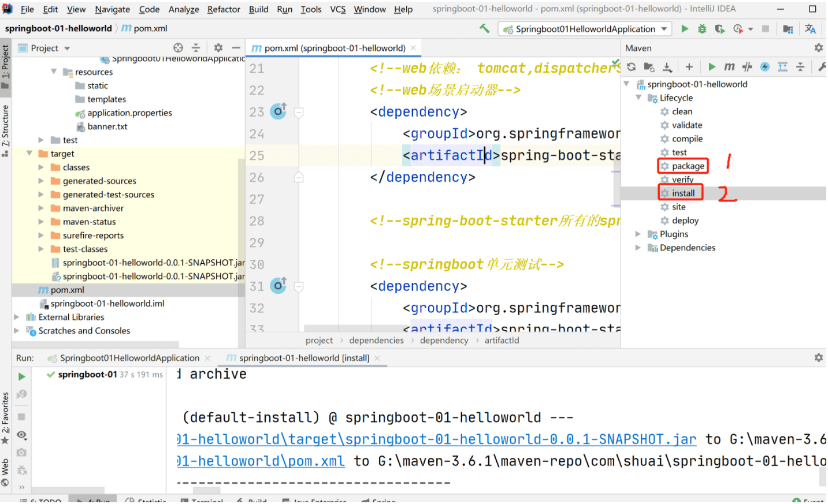Expand the classes folder arrow

(x=41, y=167)
